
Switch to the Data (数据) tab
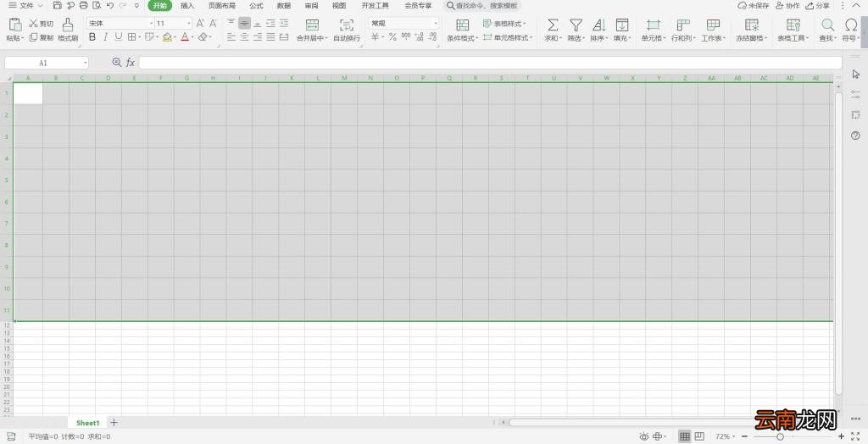(284, 6)
